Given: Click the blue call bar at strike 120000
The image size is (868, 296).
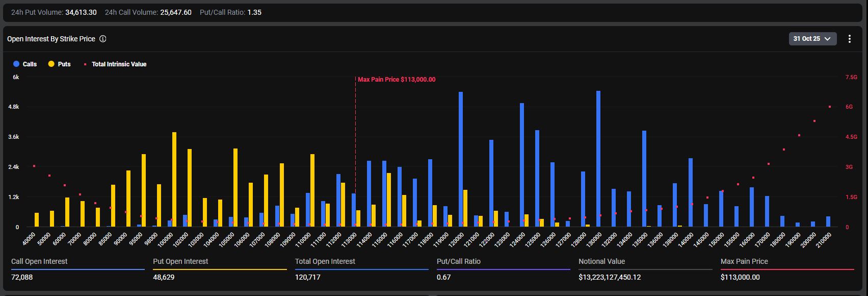Looking at the screenshot, I should pyautogui.click(x=461, y=159).
